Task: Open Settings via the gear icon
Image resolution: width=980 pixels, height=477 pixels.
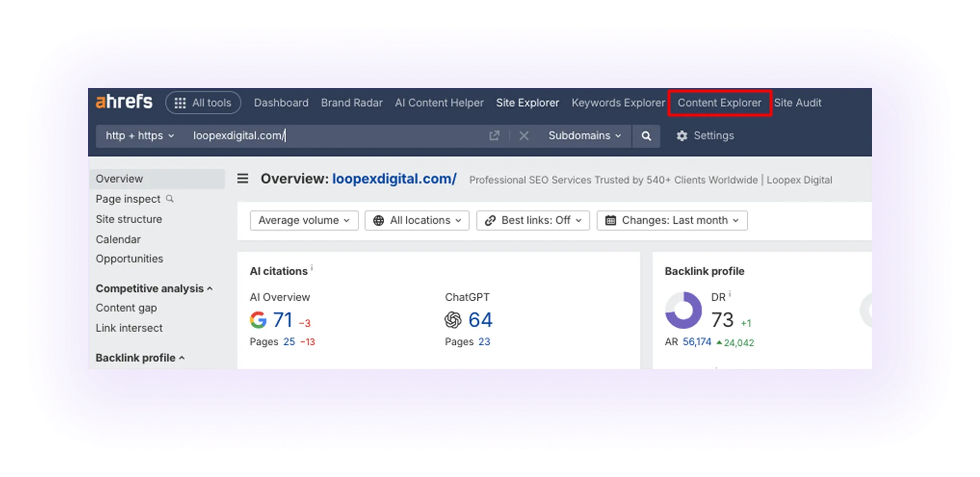Action: pos(682,136)
